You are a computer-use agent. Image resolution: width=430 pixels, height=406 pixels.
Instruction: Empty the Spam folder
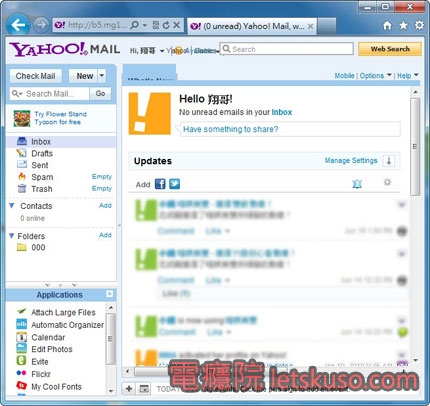[x=102, y=177]
